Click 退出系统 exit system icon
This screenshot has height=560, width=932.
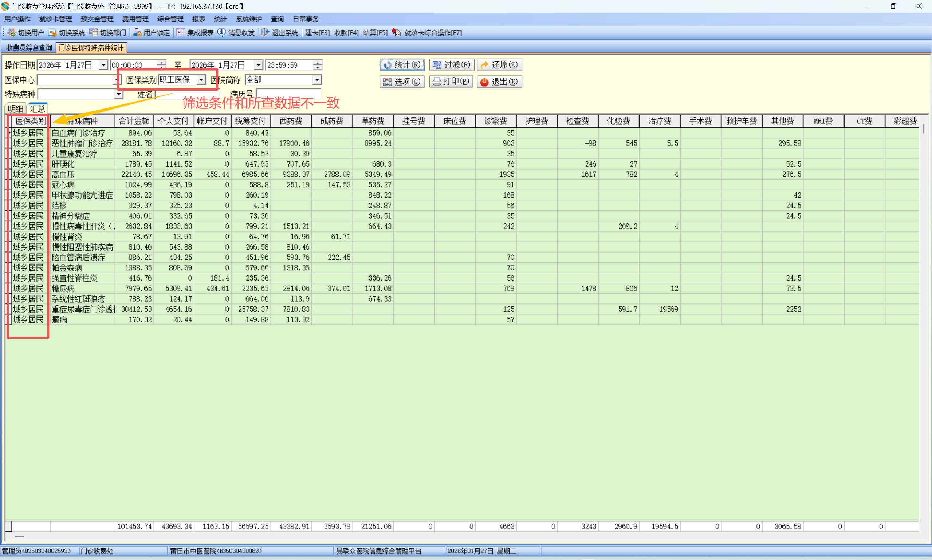tap(265, 32)
